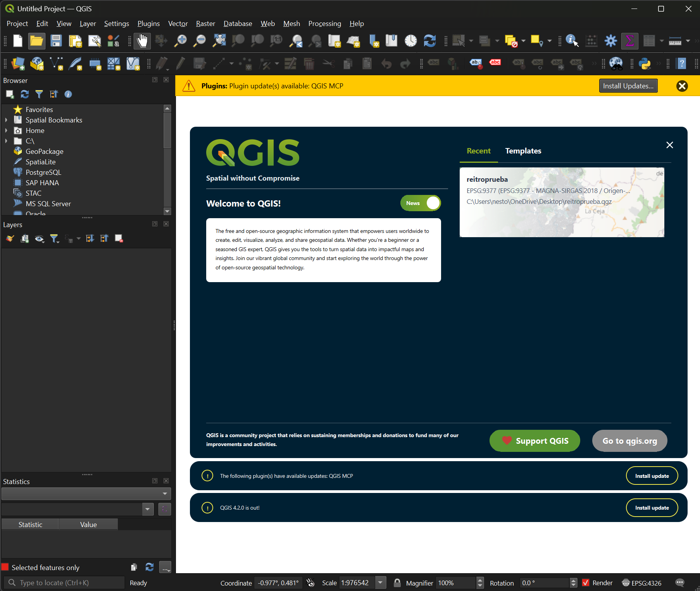Close the QGIS welcome panel
700x591 pixels.
coord(669,145)
